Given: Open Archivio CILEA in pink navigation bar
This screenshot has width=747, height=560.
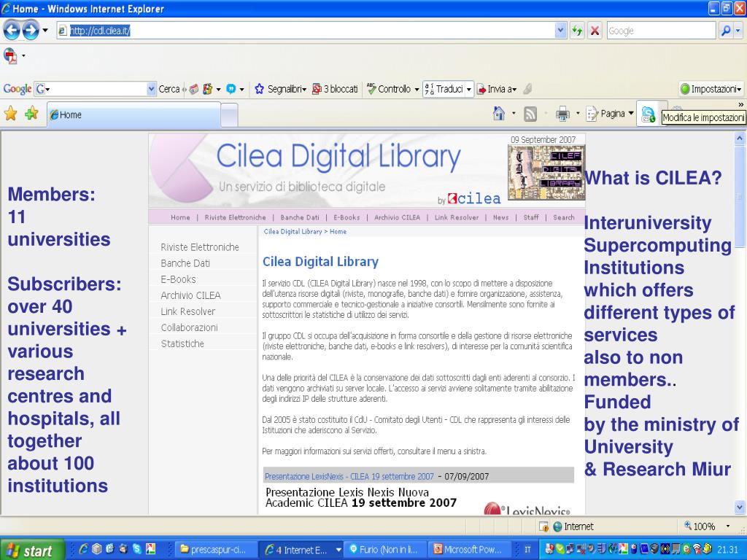Looking at the screenshot, I should pos(398,217).
